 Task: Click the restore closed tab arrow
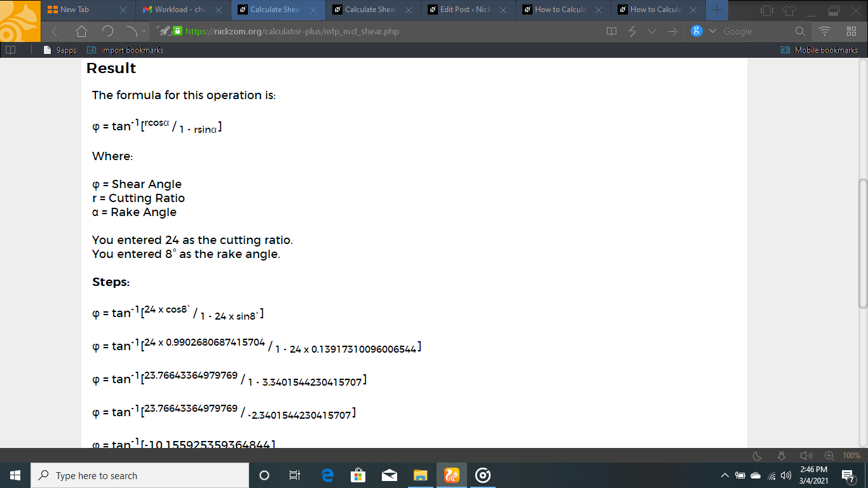tap(131, 30)
